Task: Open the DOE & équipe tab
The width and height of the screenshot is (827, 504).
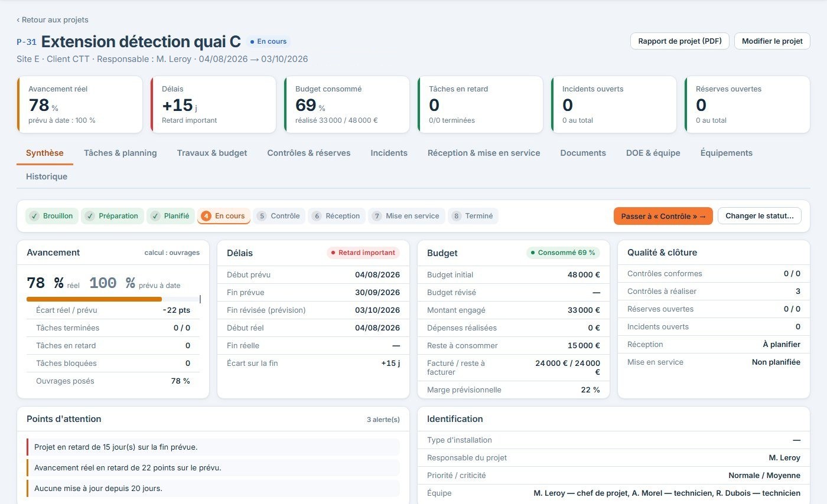Action: tap(653, 153)
